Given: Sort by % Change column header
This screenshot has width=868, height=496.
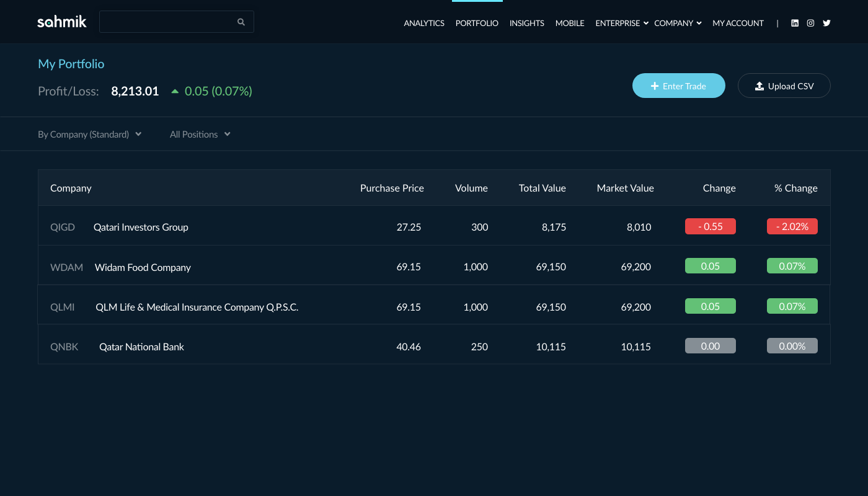Looking at the screenshot, I should 796,188.
